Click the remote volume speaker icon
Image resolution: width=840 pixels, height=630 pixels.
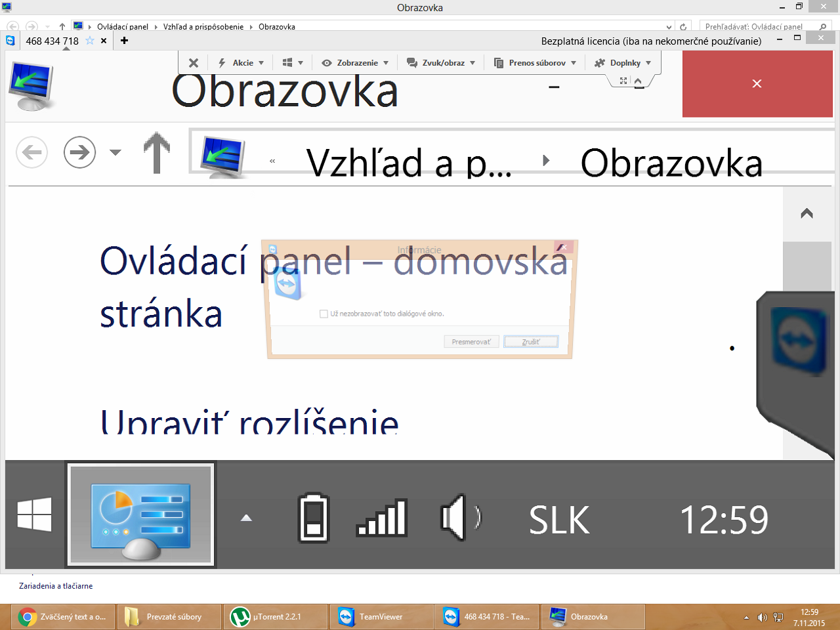[x=461, y=518]
